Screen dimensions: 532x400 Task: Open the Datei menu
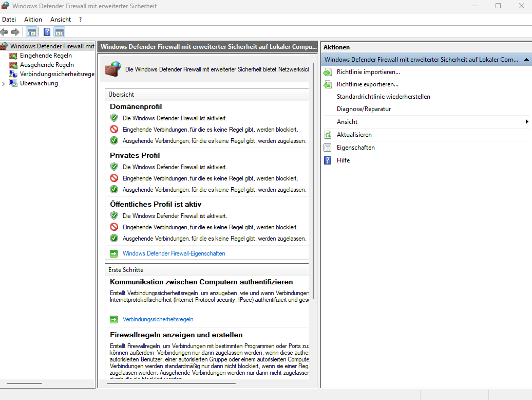9,20
